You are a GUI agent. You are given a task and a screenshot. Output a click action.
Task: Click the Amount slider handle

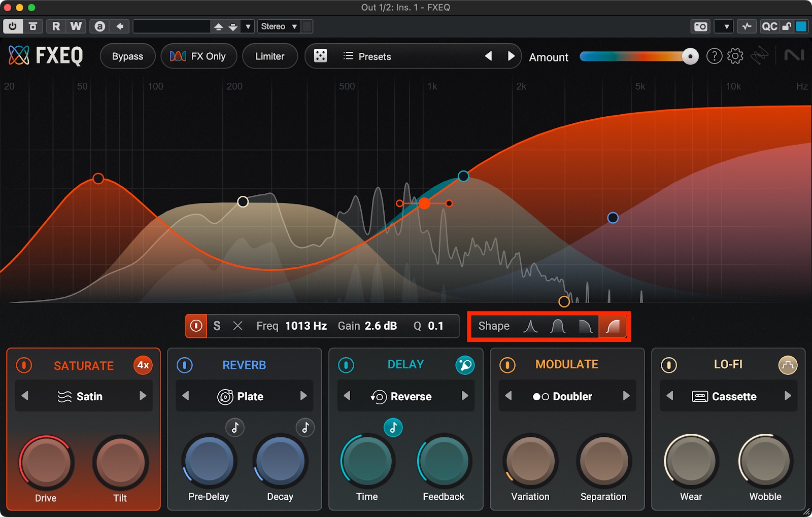tap(690, 56)
